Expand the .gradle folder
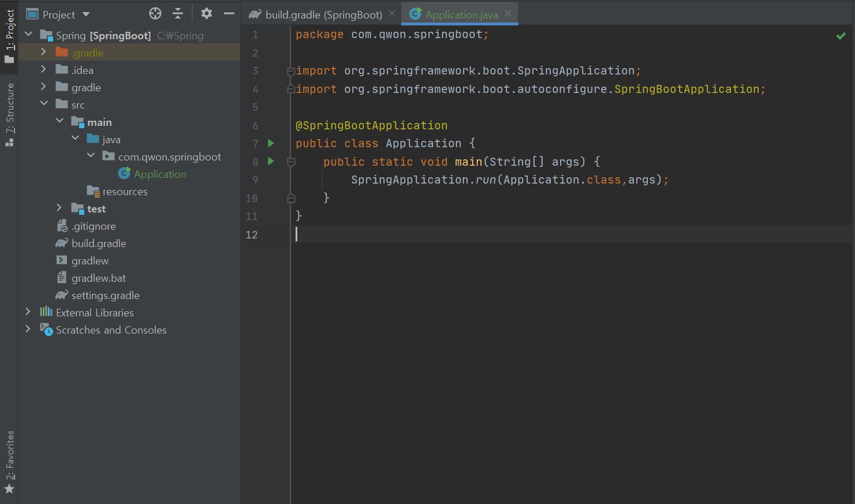Image resolution: width=855 pixels, height=504 pixels. (44, 52)
